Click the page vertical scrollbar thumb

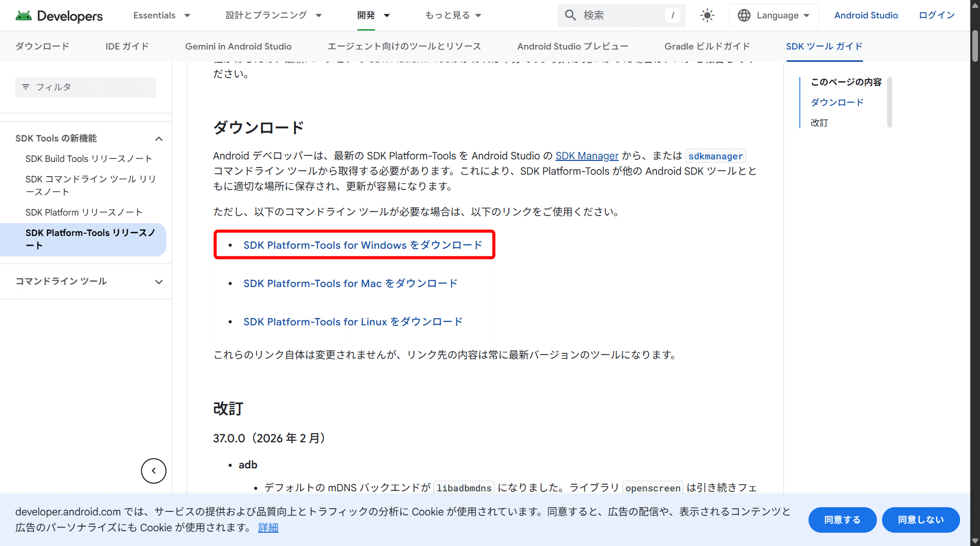click(x=975, y=46)
